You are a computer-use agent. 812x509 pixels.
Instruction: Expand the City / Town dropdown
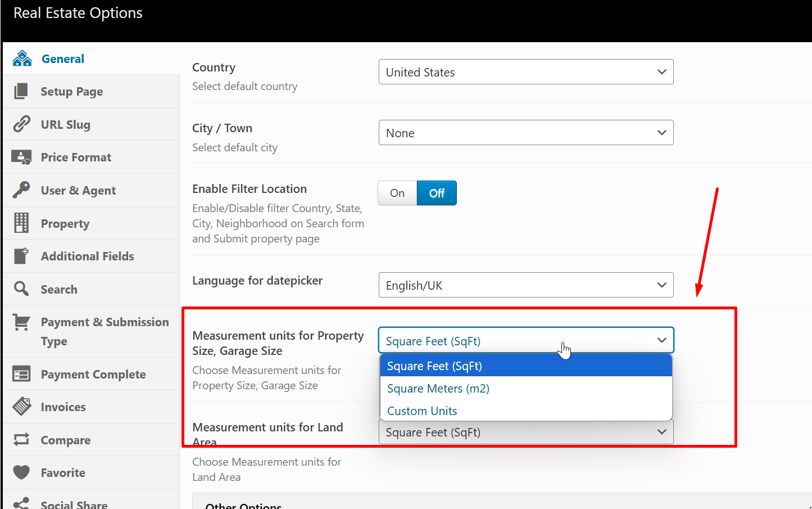pyautogui.click(x=526, y=133)
